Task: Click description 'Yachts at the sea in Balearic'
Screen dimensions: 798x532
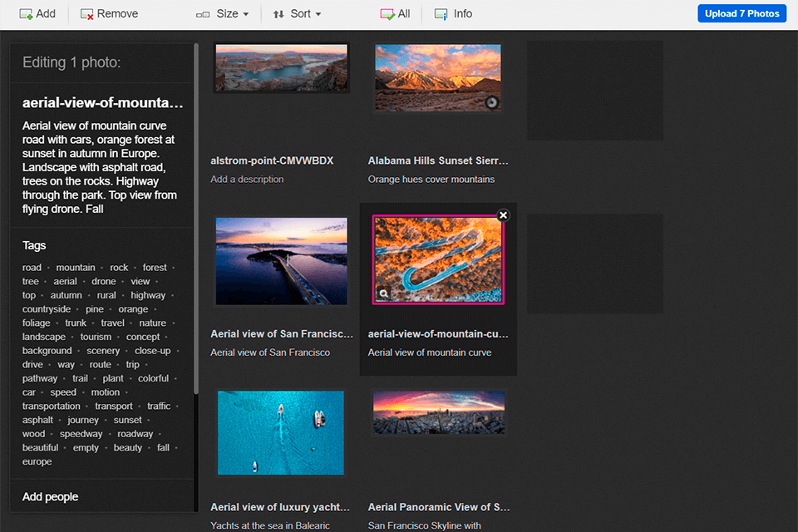Action: click(x=270, y=525)
